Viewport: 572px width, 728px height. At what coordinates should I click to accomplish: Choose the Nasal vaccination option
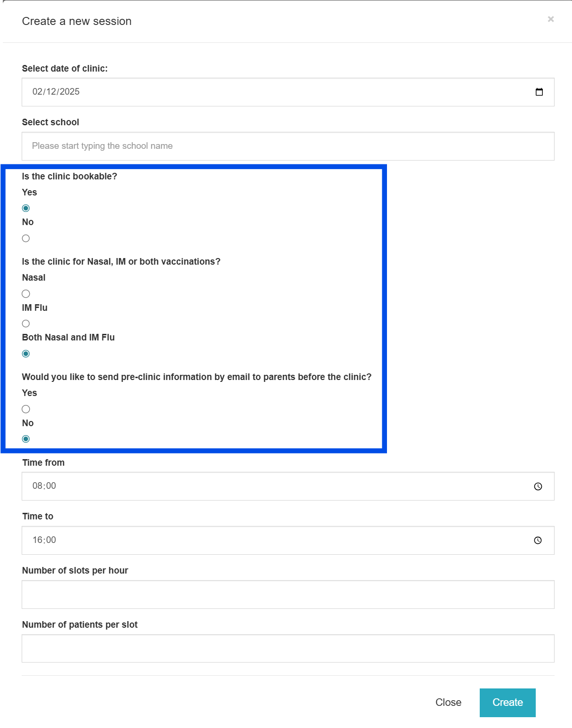[26, 294]
